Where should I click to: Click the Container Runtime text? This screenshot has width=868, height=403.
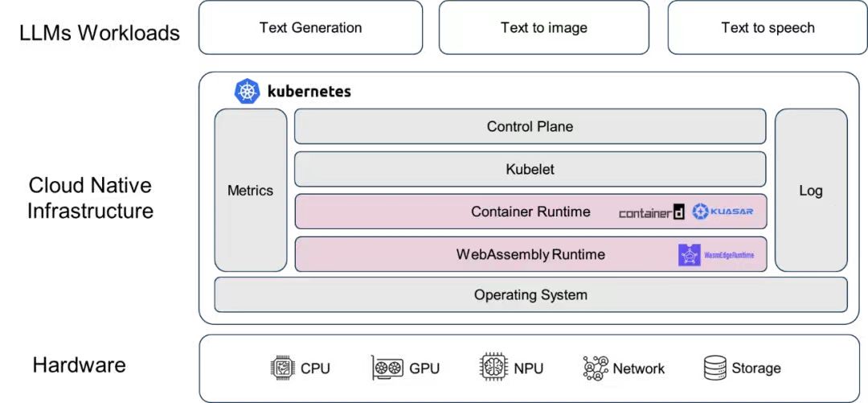530,212
